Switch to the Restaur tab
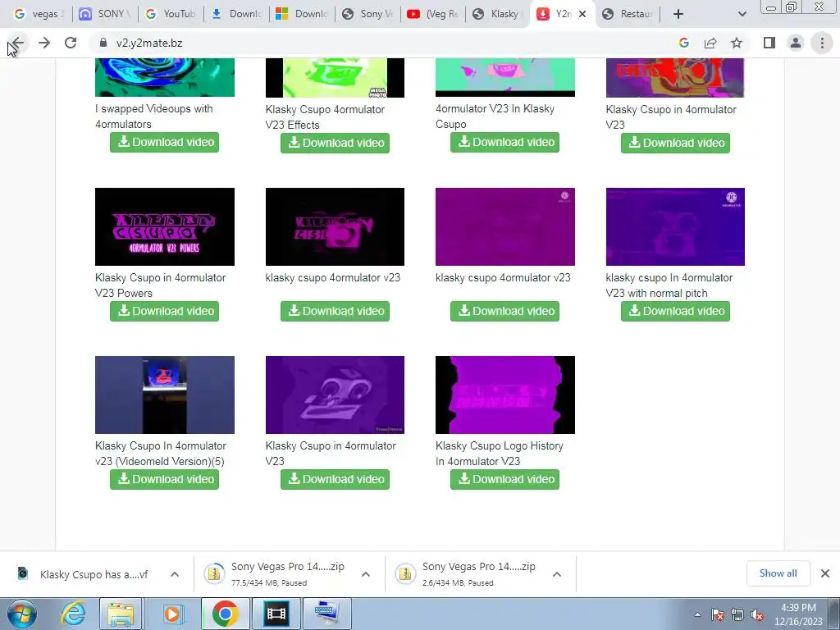The image size is (840, 630). point(629,14)
